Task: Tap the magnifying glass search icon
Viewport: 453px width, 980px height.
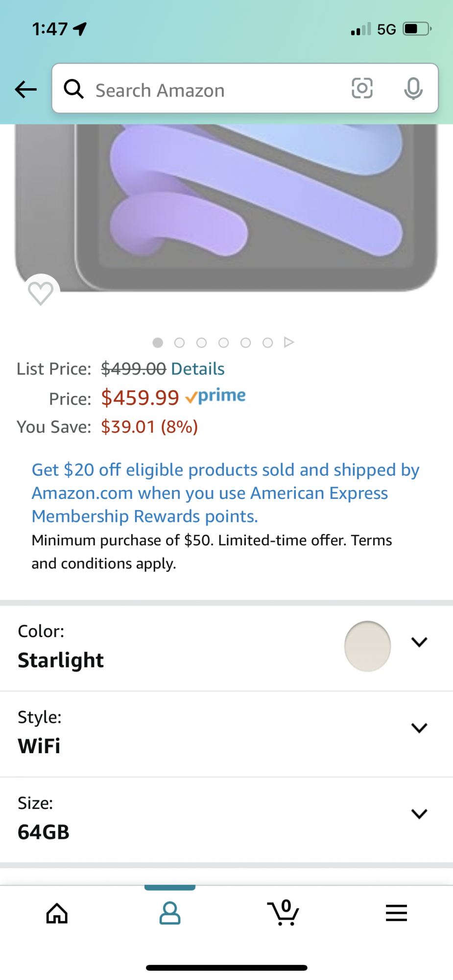Action: pyautogui.click(x=74, y=89)
